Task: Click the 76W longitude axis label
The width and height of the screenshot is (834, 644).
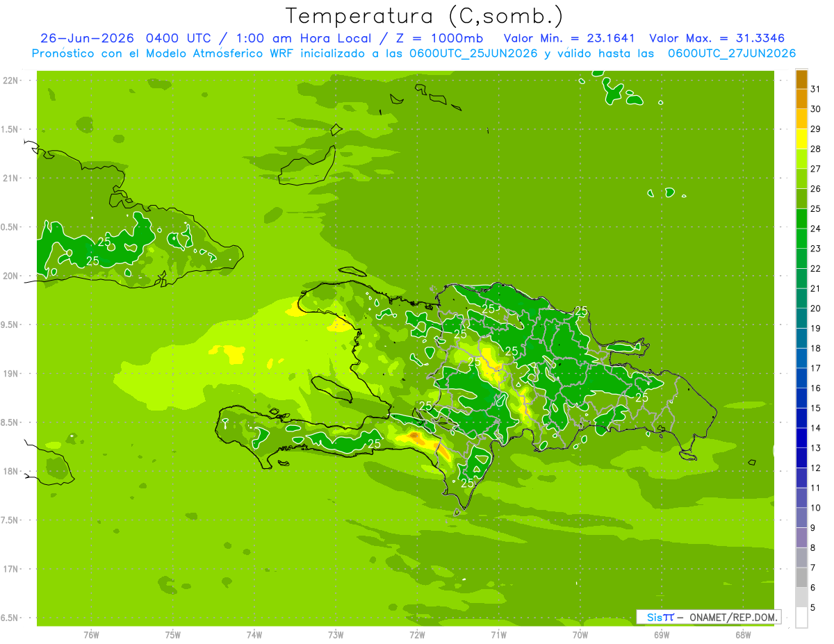Action: (91, 634)
